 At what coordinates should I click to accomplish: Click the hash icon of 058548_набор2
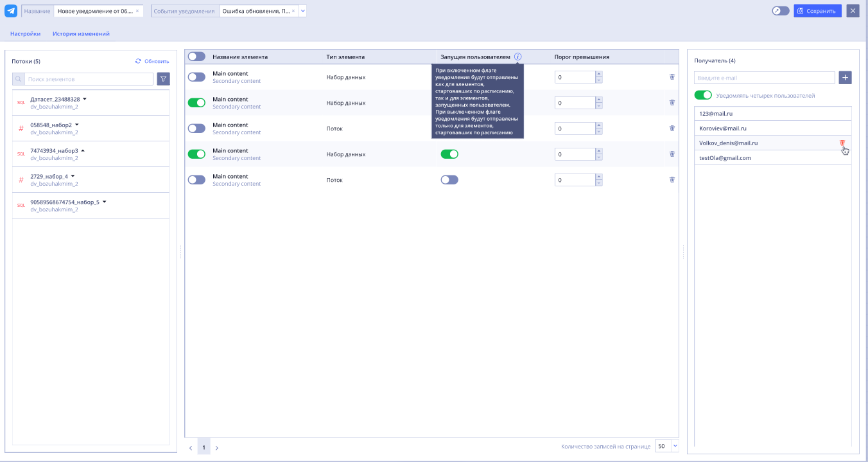21,129
